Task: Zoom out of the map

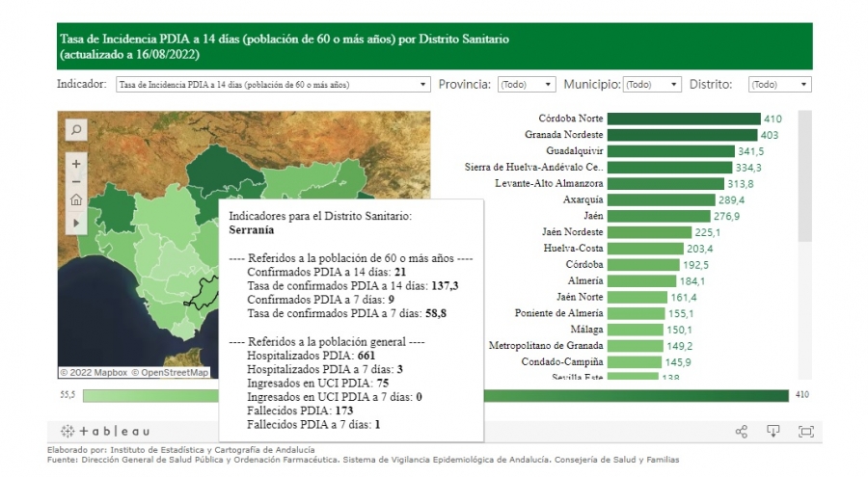Action: 76,182
